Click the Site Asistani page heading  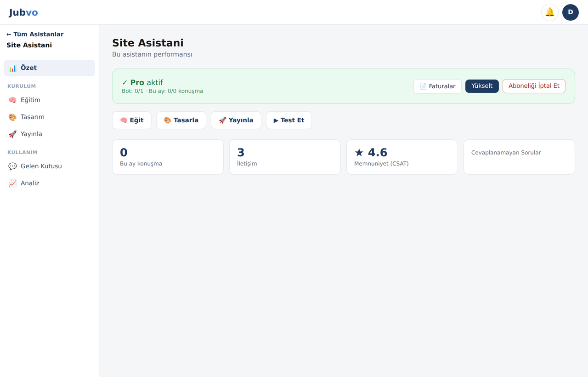(148, 43)
